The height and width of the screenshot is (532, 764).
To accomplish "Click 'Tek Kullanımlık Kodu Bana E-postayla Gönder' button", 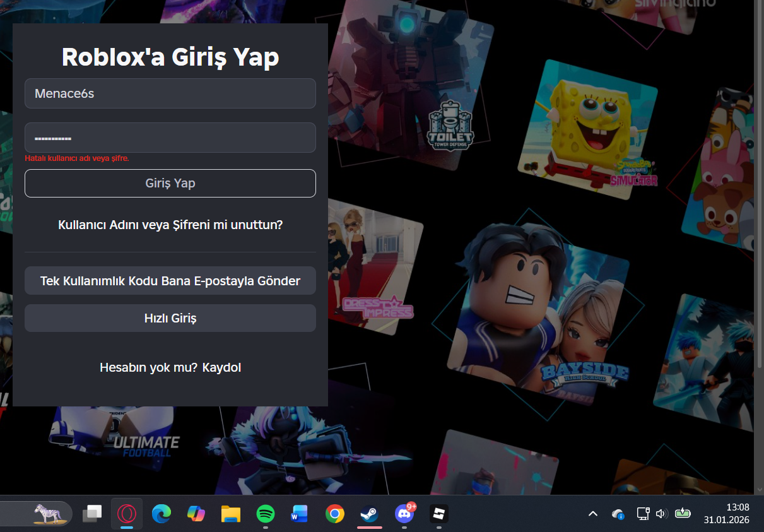I will 170,281.
